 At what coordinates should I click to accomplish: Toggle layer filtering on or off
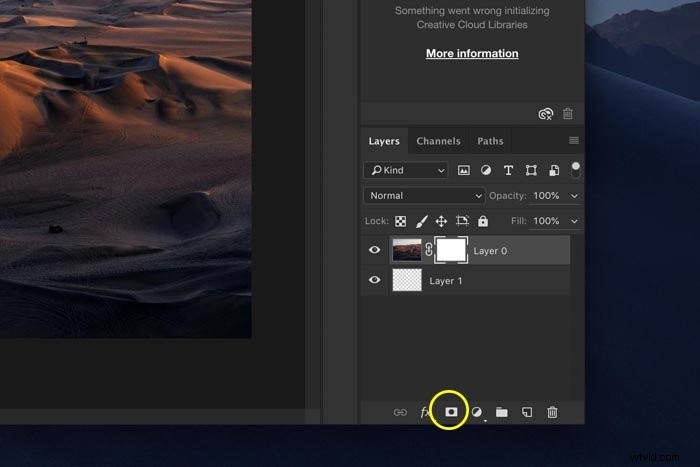(x=575, y=169)
